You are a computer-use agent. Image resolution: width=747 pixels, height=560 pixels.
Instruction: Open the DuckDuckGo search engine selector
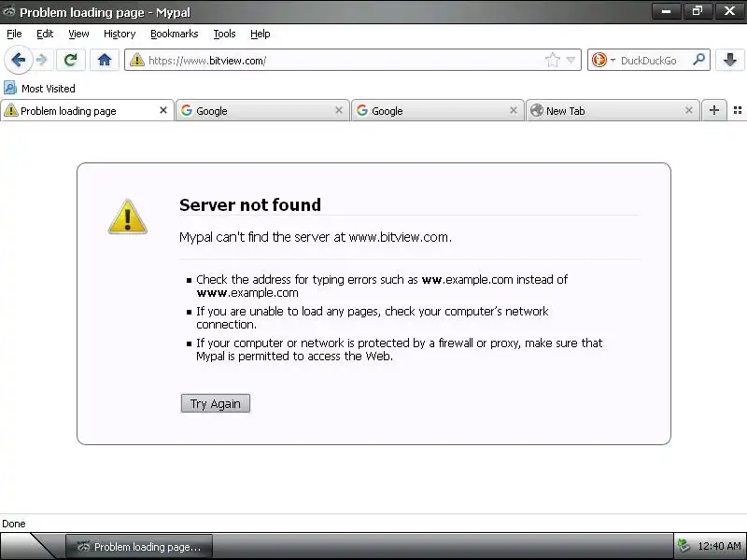coord(603,60)
